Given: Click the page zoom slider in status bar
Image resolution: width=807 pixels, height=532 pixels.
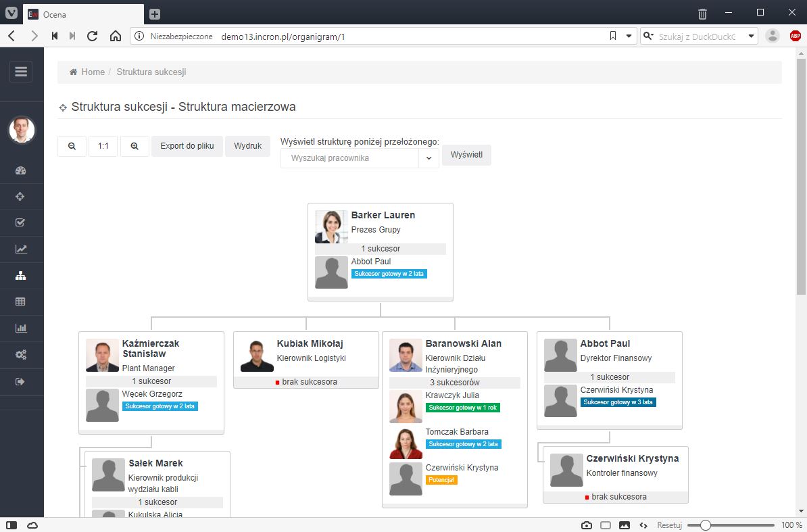Looking at the screenshot, I should tap(731, 525).
